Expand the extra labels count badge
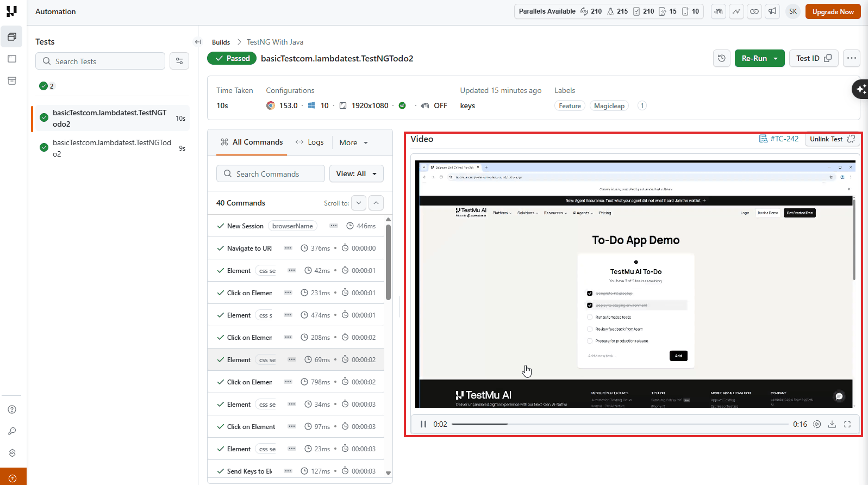 click(642, 105)
